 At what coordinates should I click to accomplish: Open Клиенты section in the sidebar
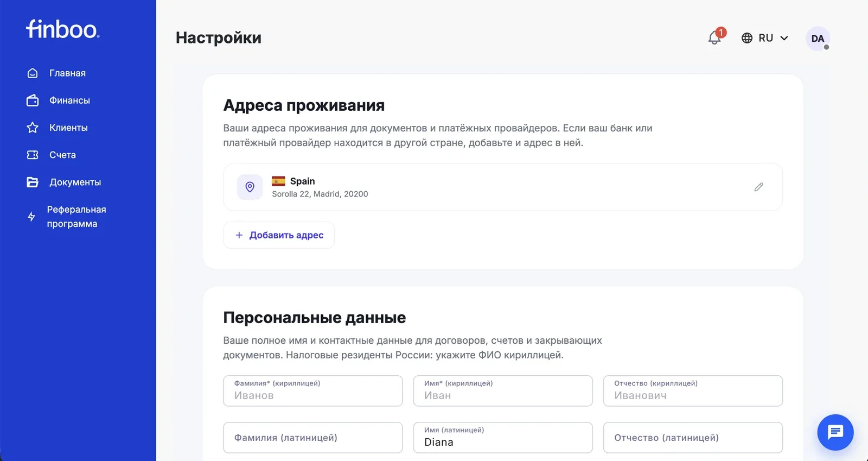pyautogui.click(x=68, y=128)
